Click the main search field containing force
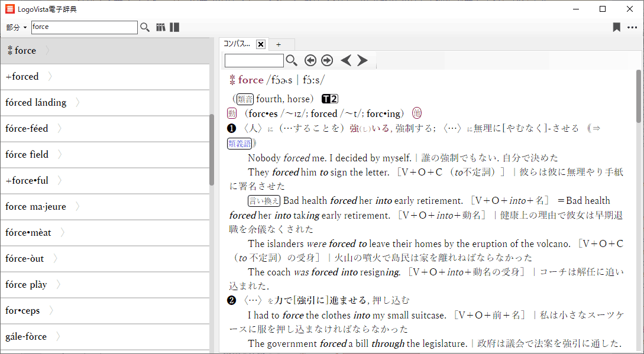This screenshot has width=644, height=354. tap(83, 27)
